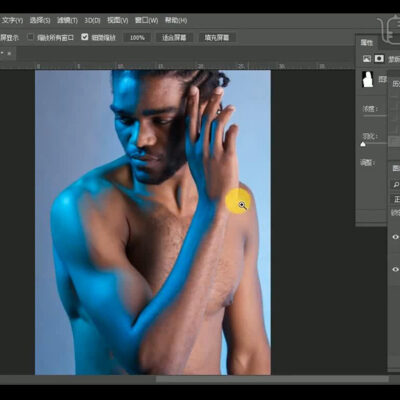Click the 100% zoom button
Image resolution: width=400 pixels, height=400 pixels.
(137, 37)
